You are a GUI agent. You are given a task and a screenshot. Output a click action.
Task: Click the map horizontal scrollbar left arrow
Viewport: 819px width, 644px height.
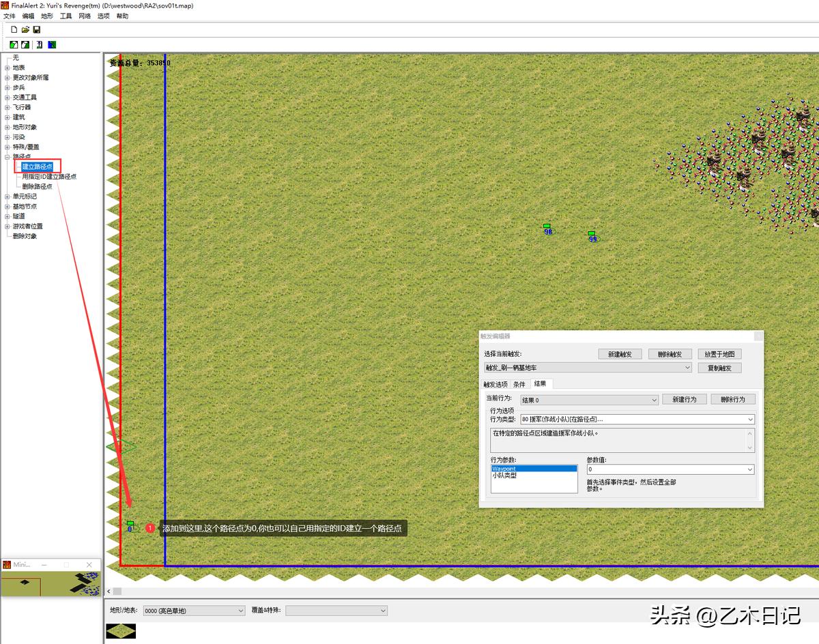[x=108, y=591]
